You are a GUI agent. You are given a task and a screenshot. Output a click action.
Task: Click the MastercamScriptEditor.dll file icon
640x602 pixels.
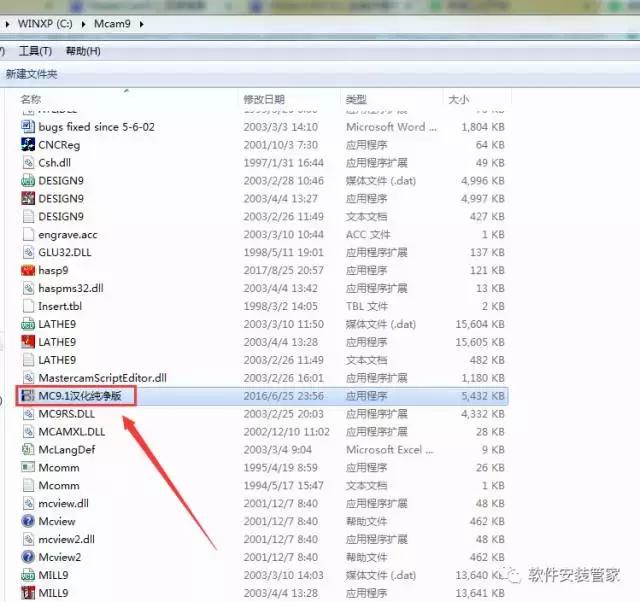pyautogui.click(x=28, y=378)
